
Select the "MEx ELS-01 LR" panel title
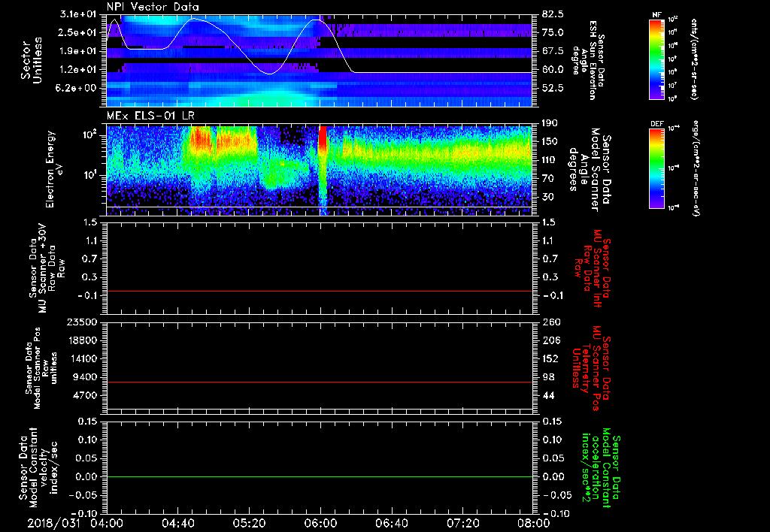pos(150,116)
